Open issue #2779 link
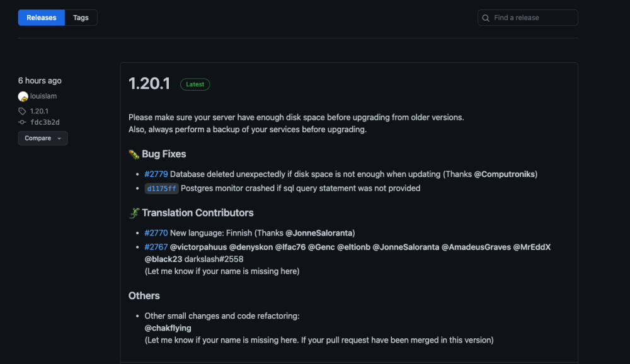 click(x=156, y=174)
